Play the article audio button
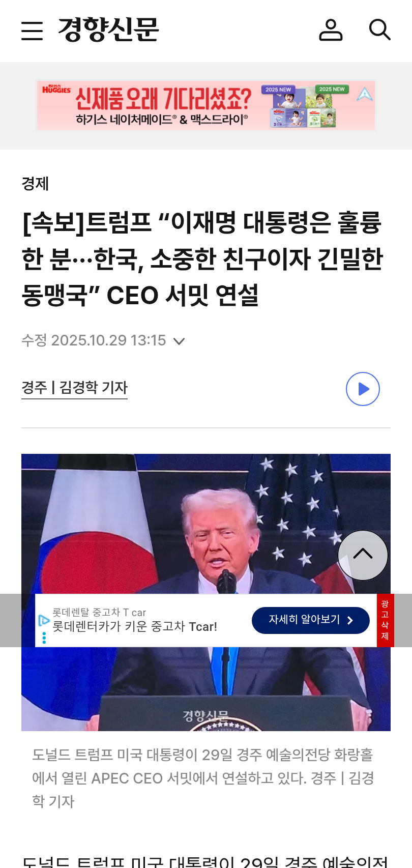The height and width of the screenshot is (868, 412). (363, 389)
